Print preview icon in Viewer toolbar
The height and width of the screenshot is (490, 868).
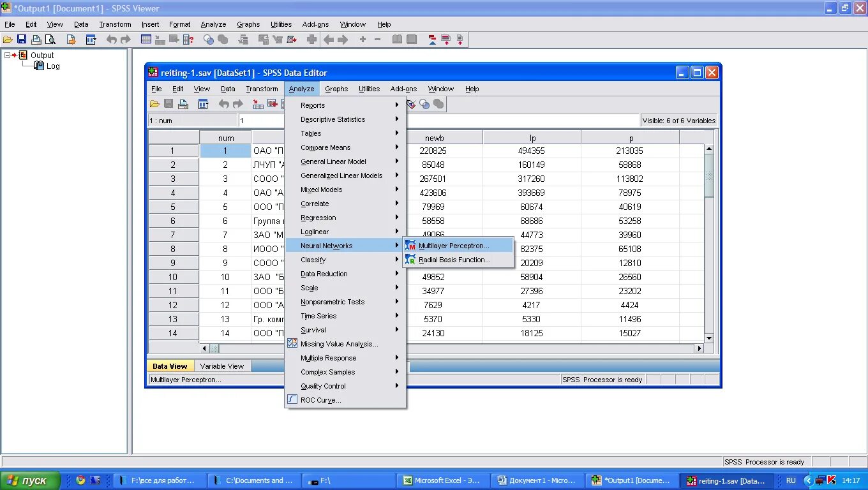pyautogui.click(x=50, y=40)
